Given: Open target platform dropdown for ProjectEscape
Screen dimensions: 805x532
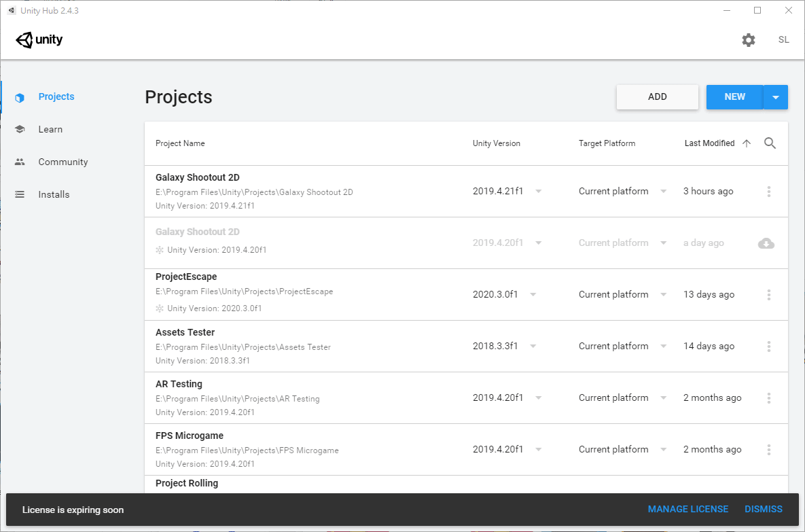Looking at the screenshot, I should [663, 295].
